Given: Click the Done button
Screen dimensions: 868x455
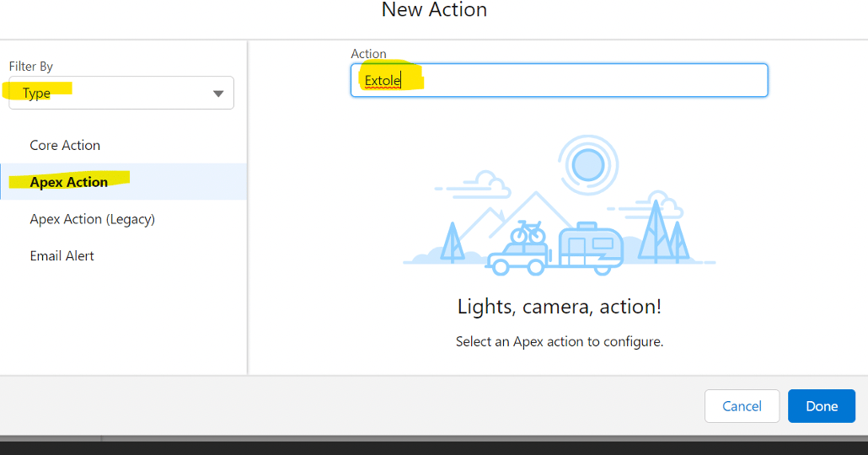Looking at the screenshot, I should click(822, 406).
